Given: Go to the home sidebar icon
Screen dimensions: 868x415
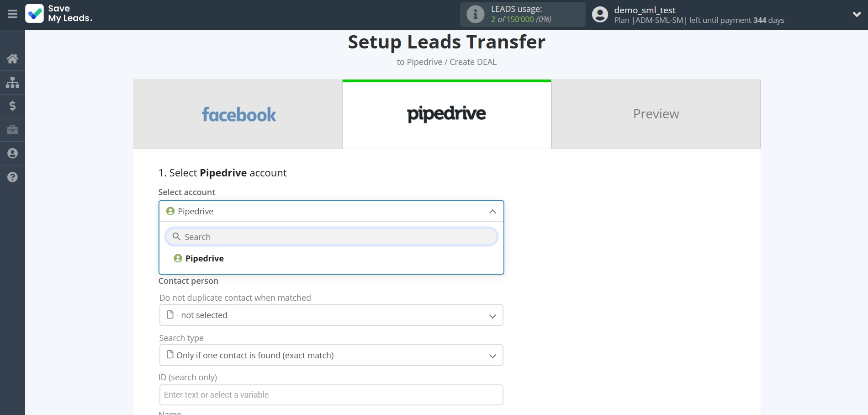Looking at the screenshot, I should coord(12,59).
